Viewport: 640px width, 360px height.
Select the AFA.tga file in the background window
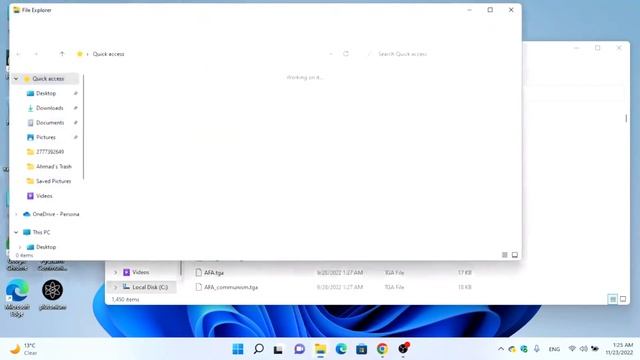[x=214, y=273]
